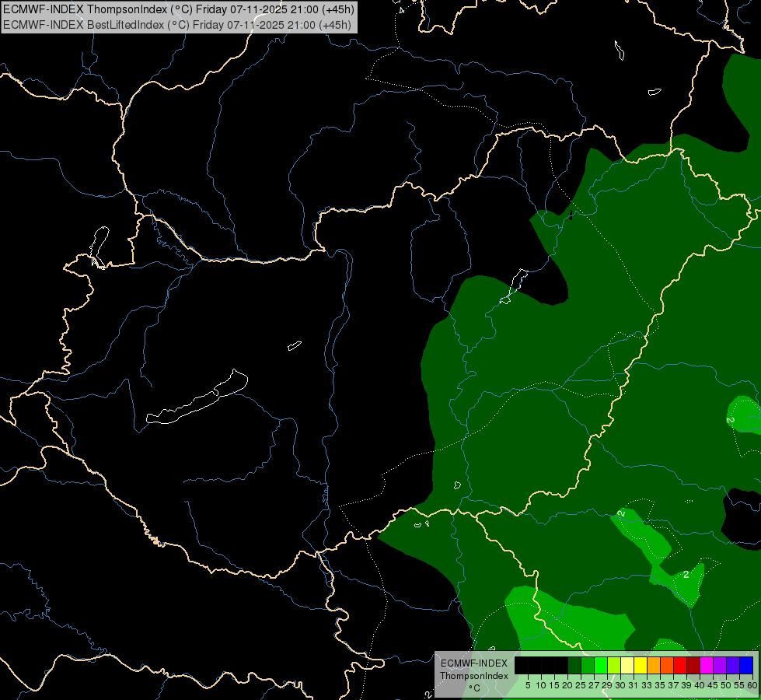Select pale yellow 30–31 legend swatch

pos(627,665)
